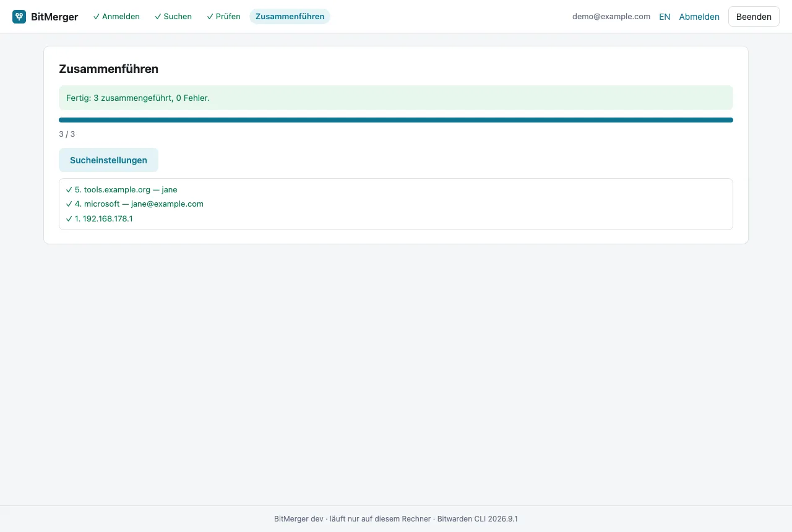This screenshot has height=532, width=792.
Task: Return to the Prüfen step
Action: pos(223,17)
